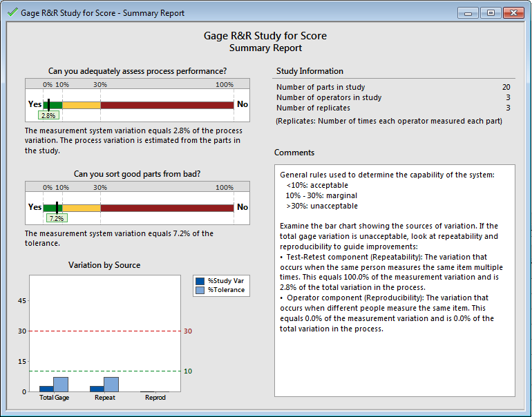The height and width of the screenshot is (417, 532).
Task: Click the green checkmark icon in title bar
Action: (x=12, y=12)
